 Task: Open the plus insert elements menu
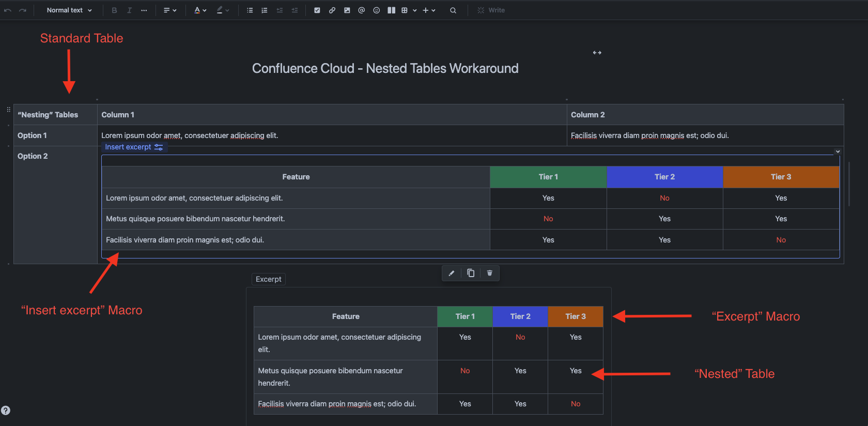(x=429, y=10)
